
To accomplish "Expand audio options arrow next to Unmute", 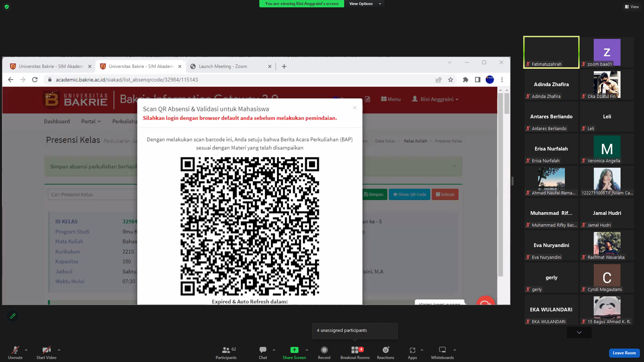I will pos(26,350).
